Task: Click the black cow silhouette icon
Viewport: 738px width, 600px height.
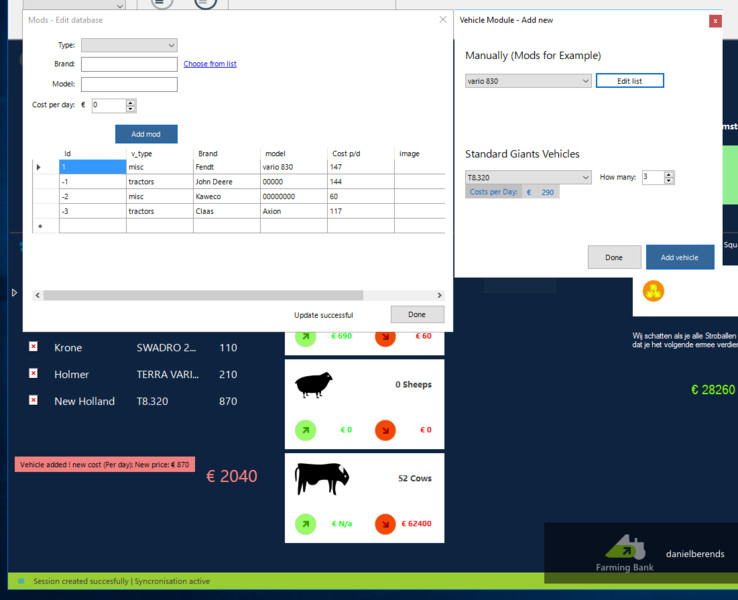Action: [x=322, y=479]
